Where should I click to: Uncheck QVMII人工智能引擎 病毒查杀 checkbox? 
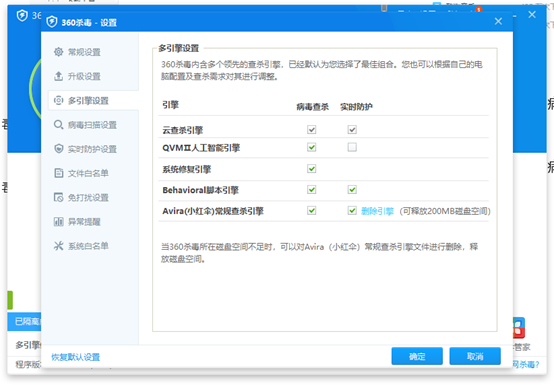tap(311, 147)
